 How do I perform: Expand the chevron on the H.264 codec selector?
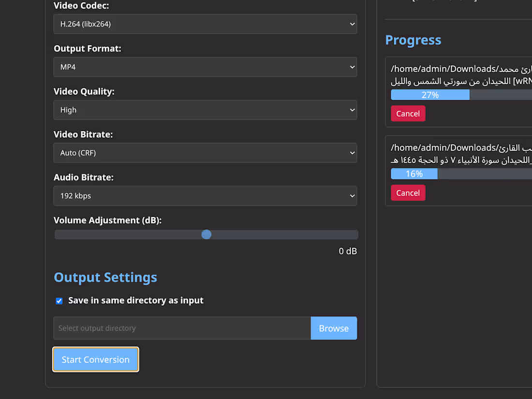point(352,24)
